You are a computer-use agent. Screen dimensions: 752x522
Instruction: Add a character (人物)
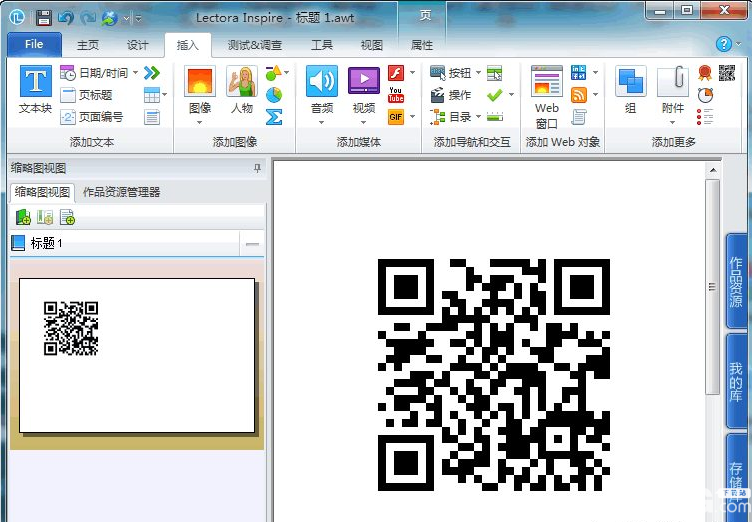242,90
